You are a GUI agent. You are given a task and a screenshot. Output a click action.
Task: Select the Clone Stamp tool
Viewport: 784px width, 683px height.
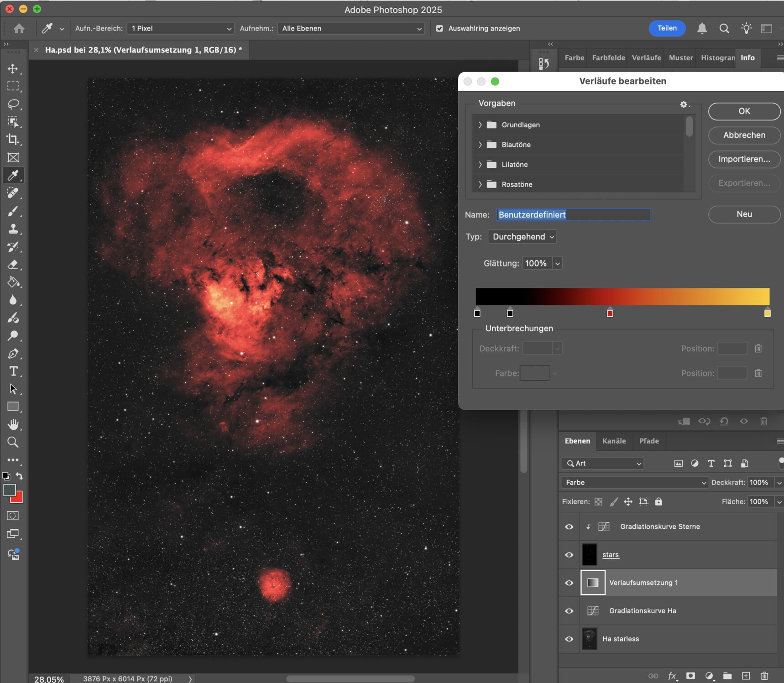13,229
